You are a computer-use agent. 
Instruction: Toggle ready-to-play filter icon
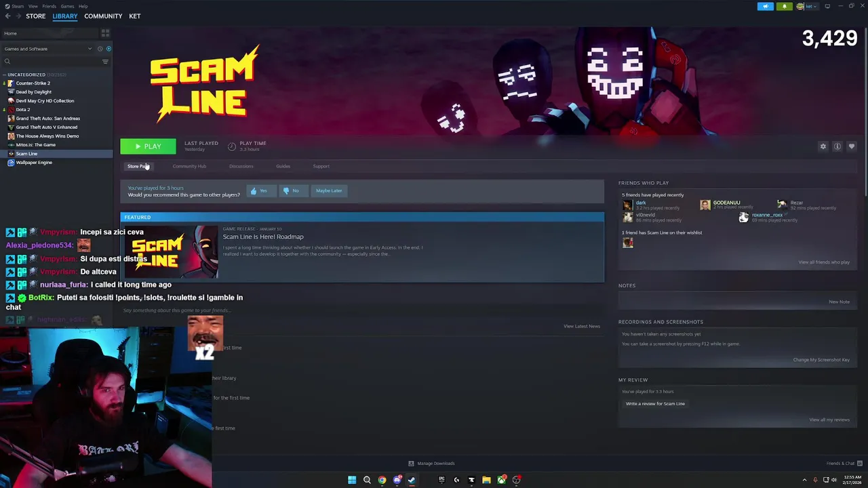click(x=108, y=49)
